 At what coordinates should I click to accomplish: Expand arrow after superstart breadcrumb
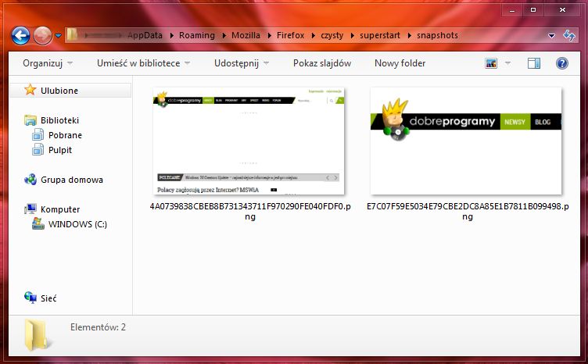pyautogui.click(x=409, y=36)
